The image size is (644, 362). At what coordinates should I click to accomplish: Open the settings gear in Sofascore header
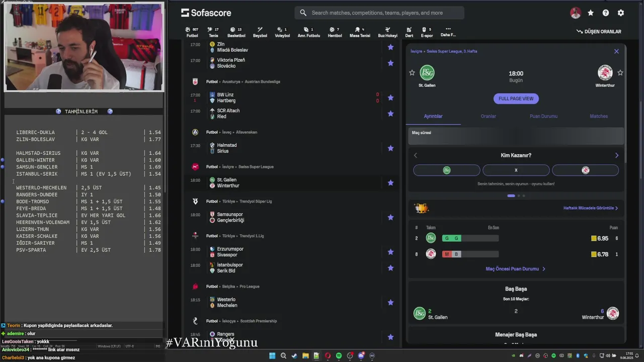click(621, 13)
